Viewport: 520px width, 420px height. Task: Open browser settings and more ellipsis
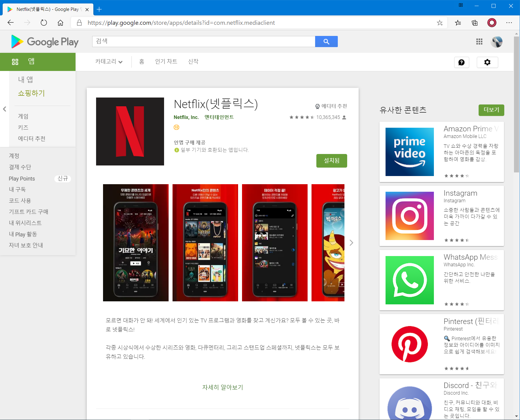click(509, 23)
